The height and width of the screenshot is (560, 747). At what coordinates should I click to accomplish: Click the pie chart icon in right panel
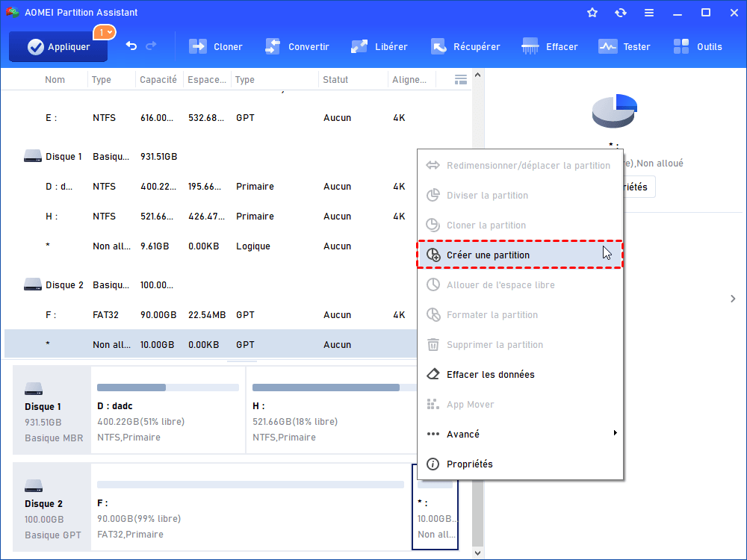(615, 111)
